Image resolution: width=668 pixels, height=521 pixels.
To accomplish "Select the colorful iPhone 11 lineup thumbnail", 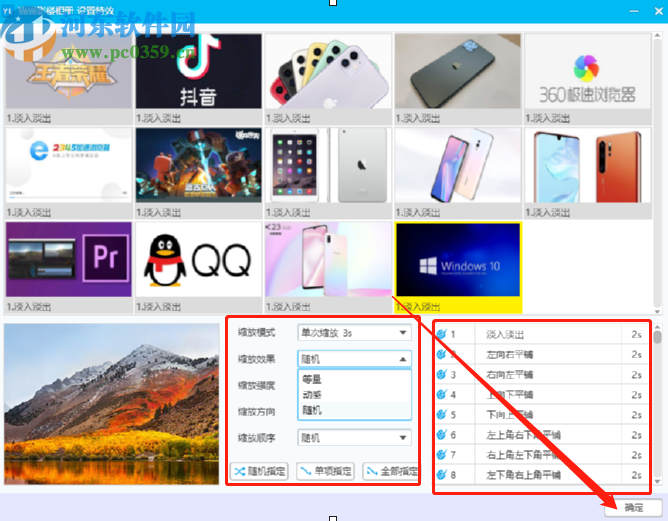I will click(328, 71).
